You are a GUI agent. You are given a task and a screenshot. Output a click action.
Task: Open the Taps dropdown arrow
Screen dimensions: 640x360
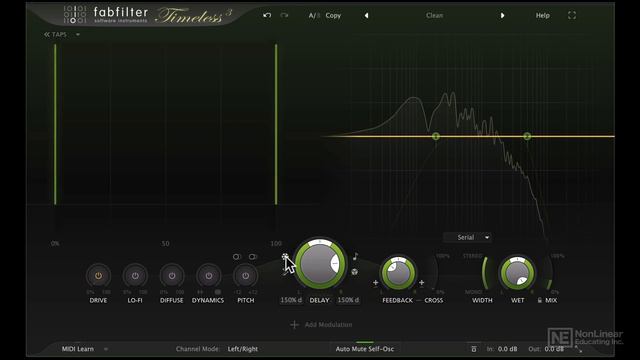(x=78, y=35)
